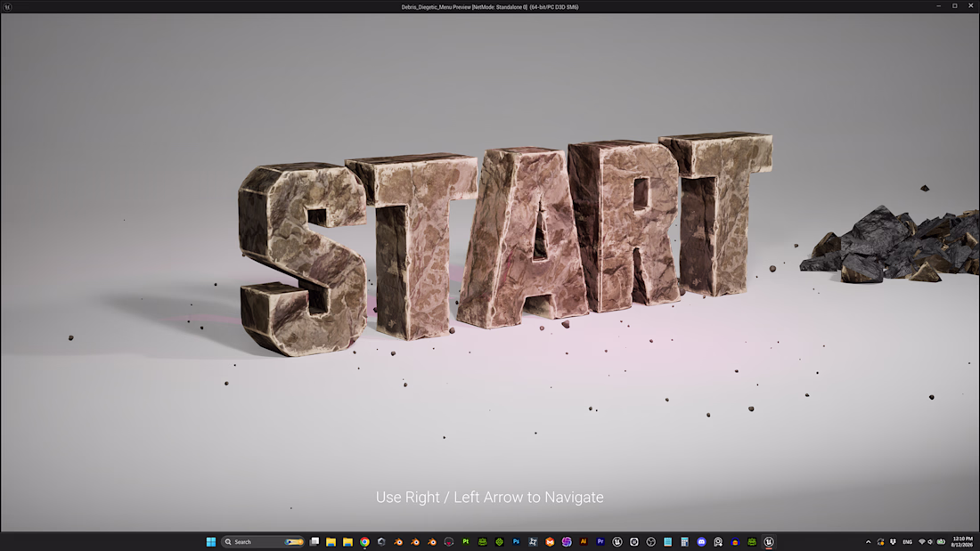Screen dimensions: 980x551
Task: Click the "Use Right / Left Arrow to Navigate" hint
Action: pos(490,498)
